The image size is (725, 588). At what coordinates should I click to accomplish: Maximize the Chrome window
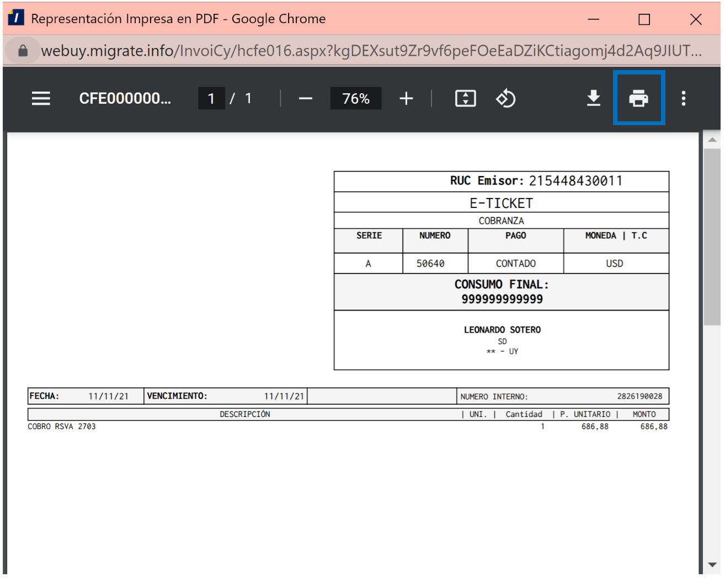click(644, 19)
